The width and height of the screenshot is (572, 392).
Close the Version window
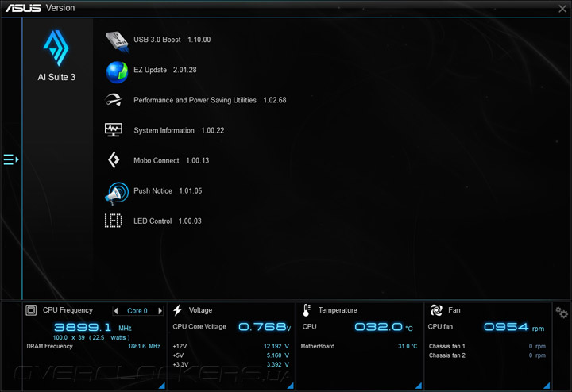pos(562,9)
